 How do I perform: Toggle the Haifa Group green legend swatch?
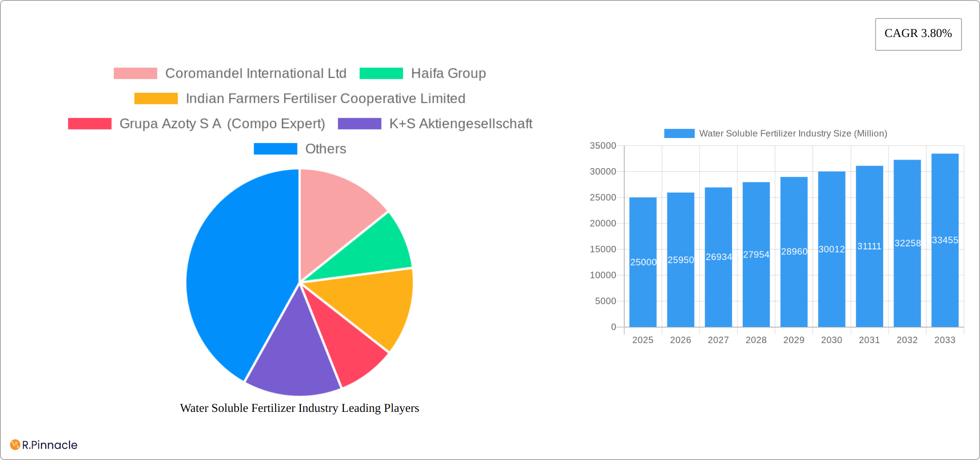[381, 74]
